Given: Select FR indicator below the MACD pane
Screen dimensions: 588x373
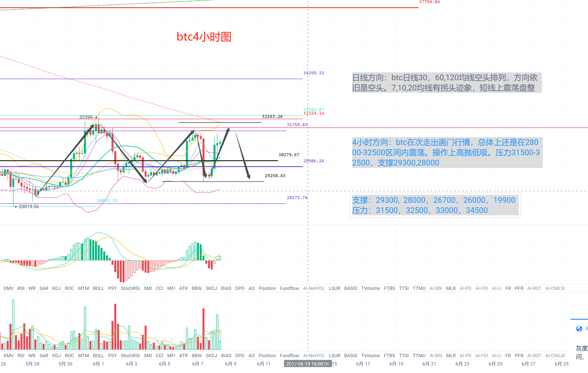Looking at the screenshot, I should point(508,288).
